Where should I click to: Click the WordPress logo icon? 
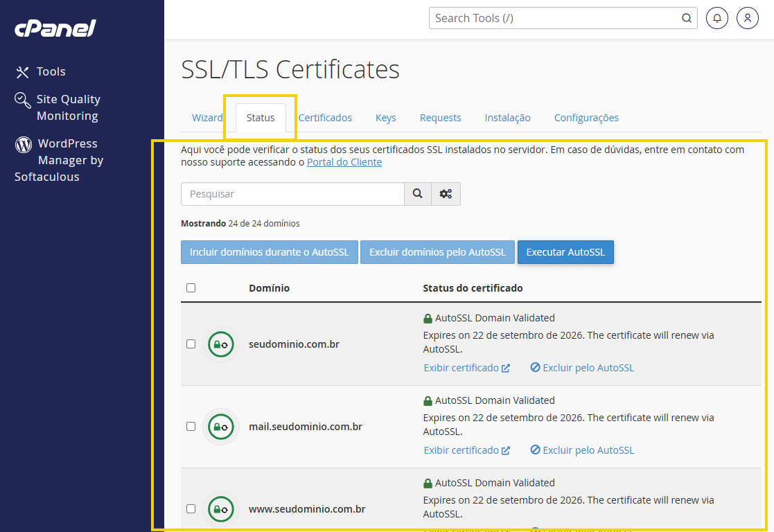click(23, 145)
